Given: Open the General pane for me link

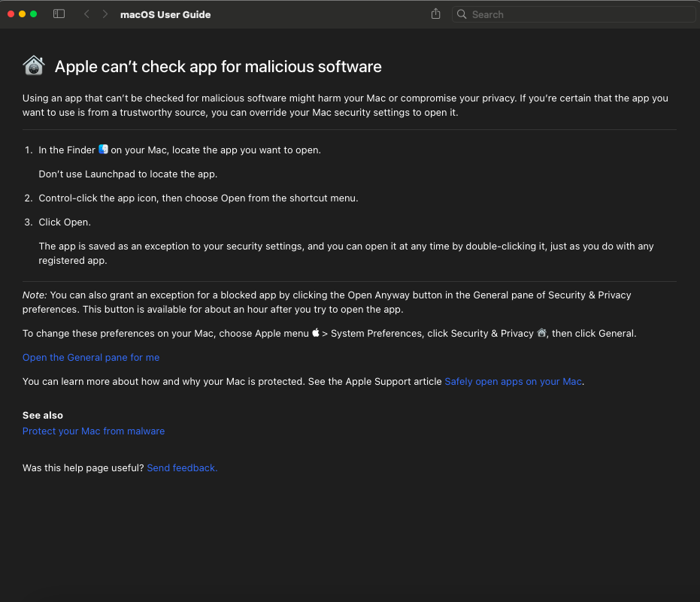Looking at the screenshot, I should tap(91, 358).
